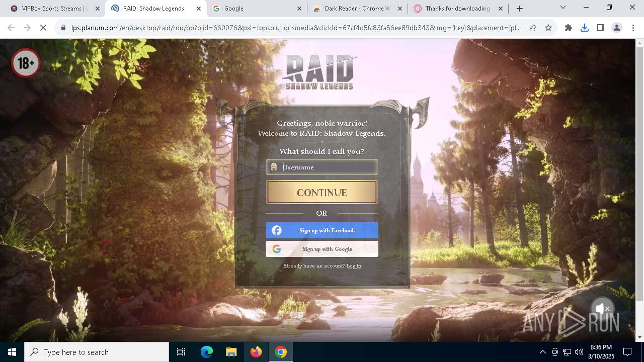This screenshot has height=362, width=644.
Task: Click the 18+ age rating badge
Action: click(26, 63)
